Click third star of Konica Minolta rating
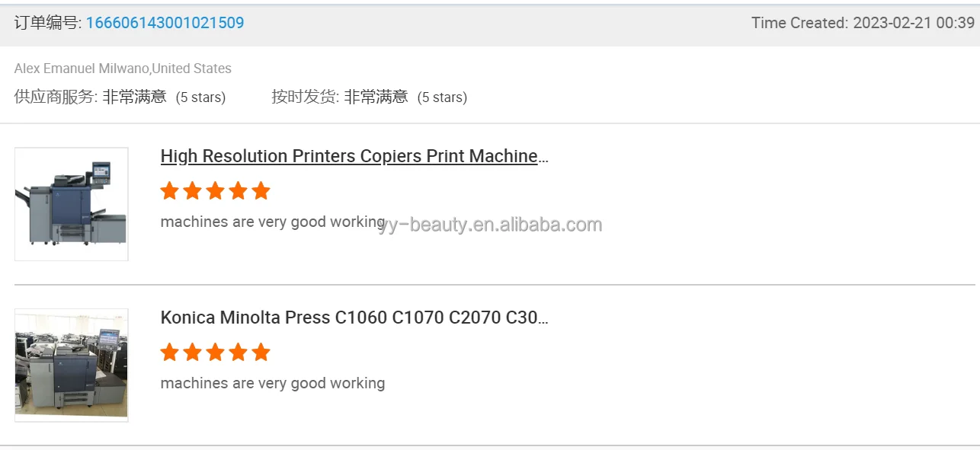 click(x=216, y=353)
